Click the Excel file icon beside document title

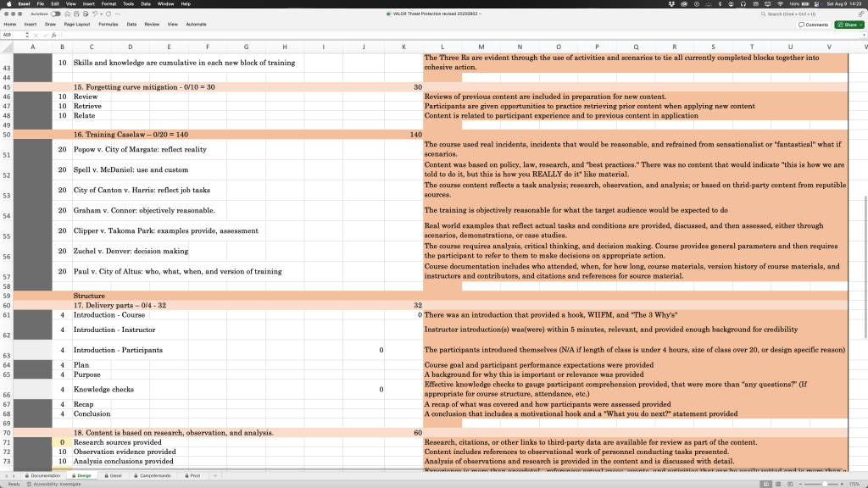coord(388,14)
